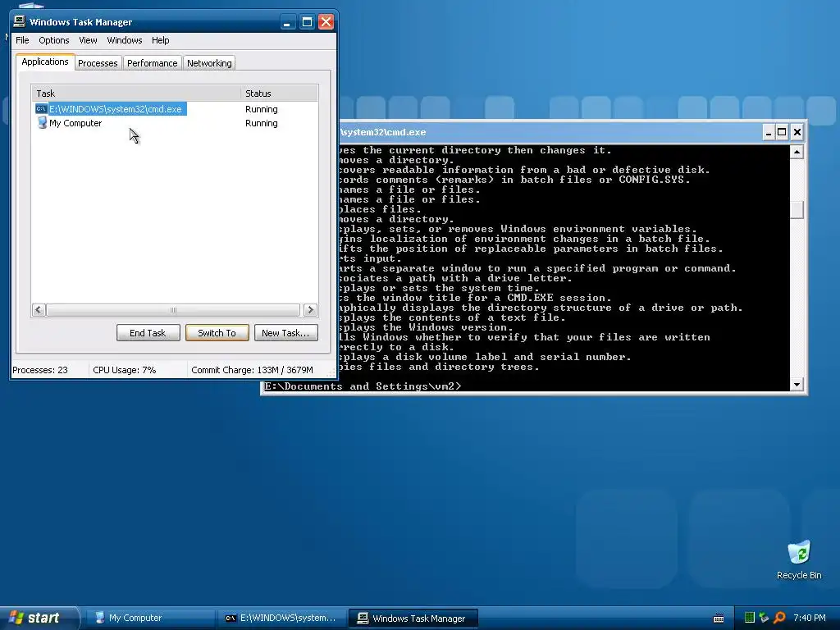Viewport: 840px width, 630px height.
Task: Click the New Task... button
Action: (x=285, y=333)
